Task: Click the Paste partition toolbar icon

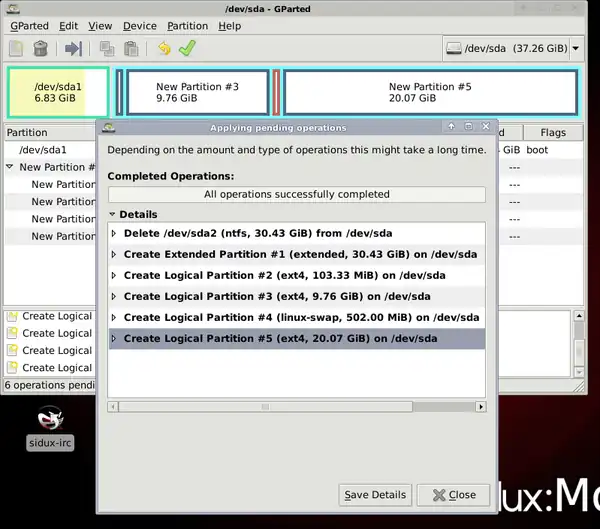Action: (130, 48)
